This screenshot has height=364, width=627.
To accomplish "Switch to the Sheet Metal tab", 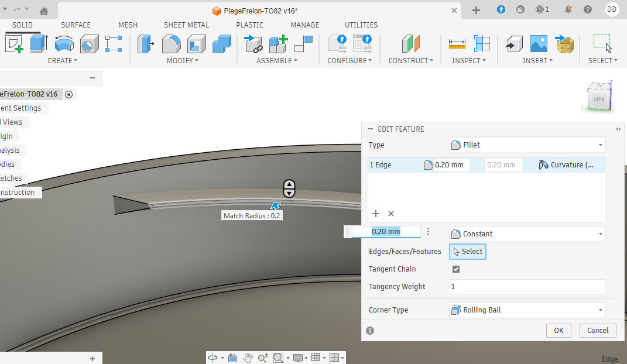I will pyautogui.click(x=186, y=25).
